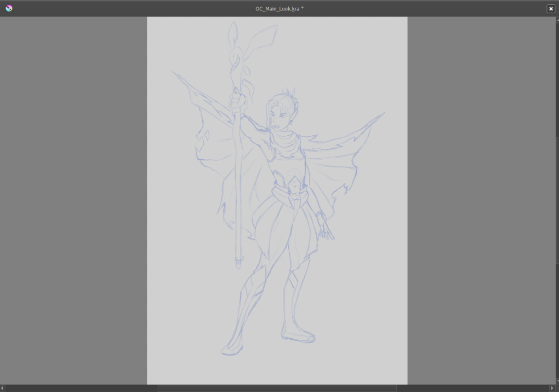Image resolution: width=559 pixels, height=392 pixels.
Task: Click the bottom end of the staff
Action: tap(238, 264)
